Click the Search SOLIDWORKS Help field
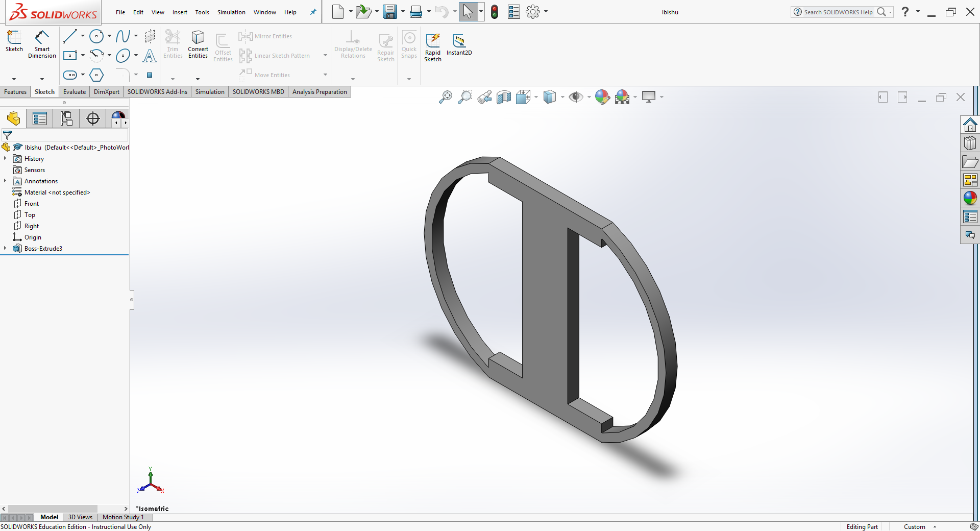Image resolution: width=980 pixels, height=531 pixels. click(838, 12)
